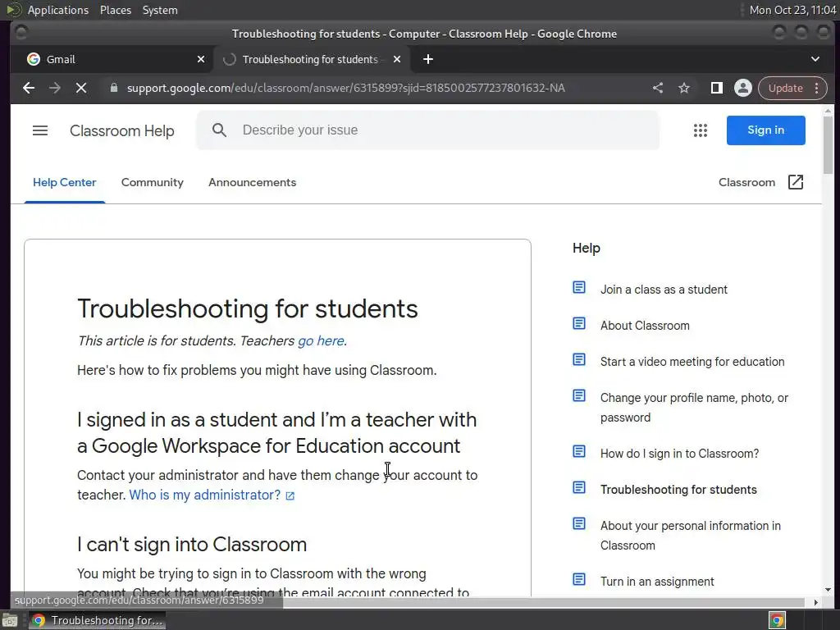Screen dimensions: 840x630
Task: Click the article icon beside About Classroom
Action: coord(579,323)
